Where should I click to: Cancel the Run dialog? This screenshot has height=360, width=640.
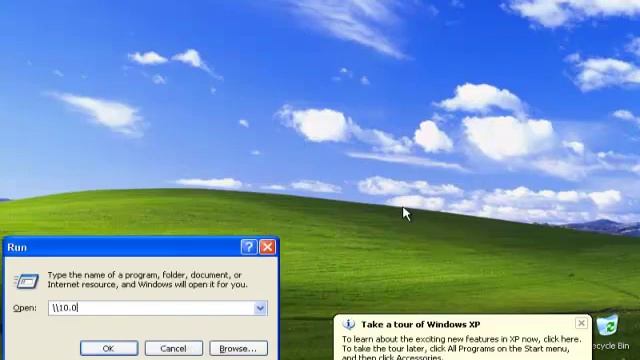[173, 348]
